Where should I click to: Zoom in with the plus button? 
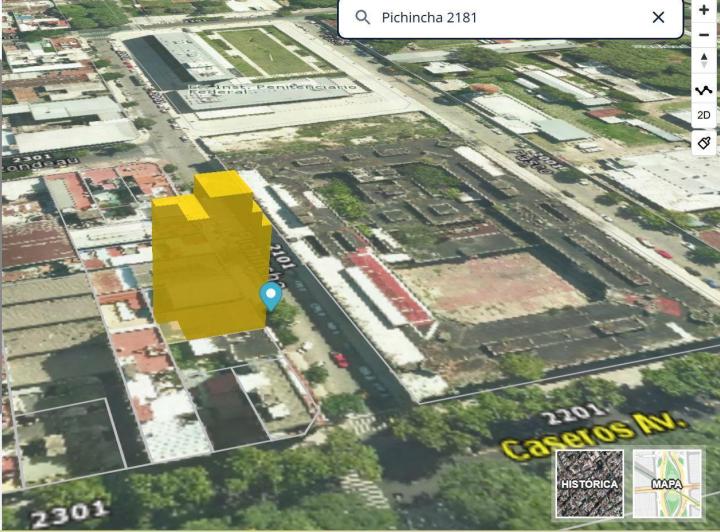click(x=704, y=10)
